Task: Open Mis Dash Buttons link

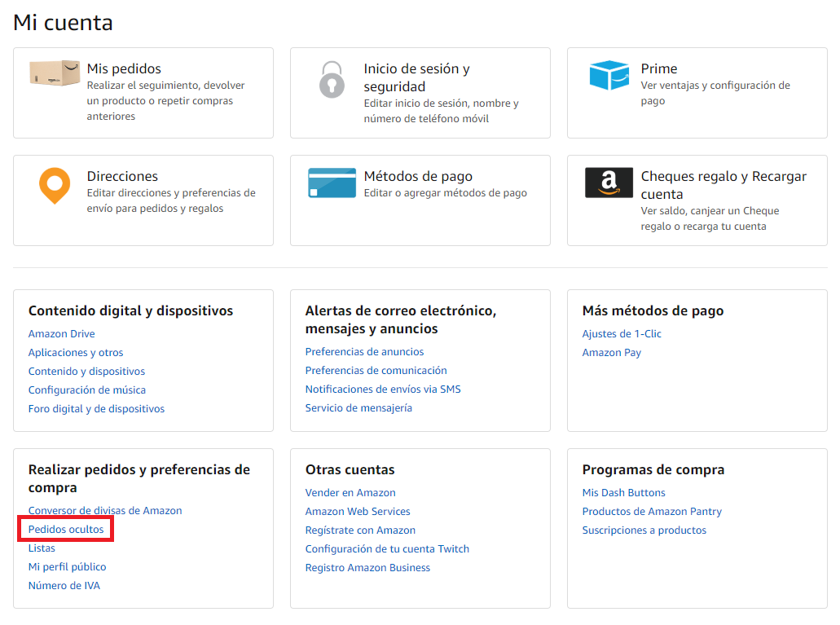Action: 623,493
